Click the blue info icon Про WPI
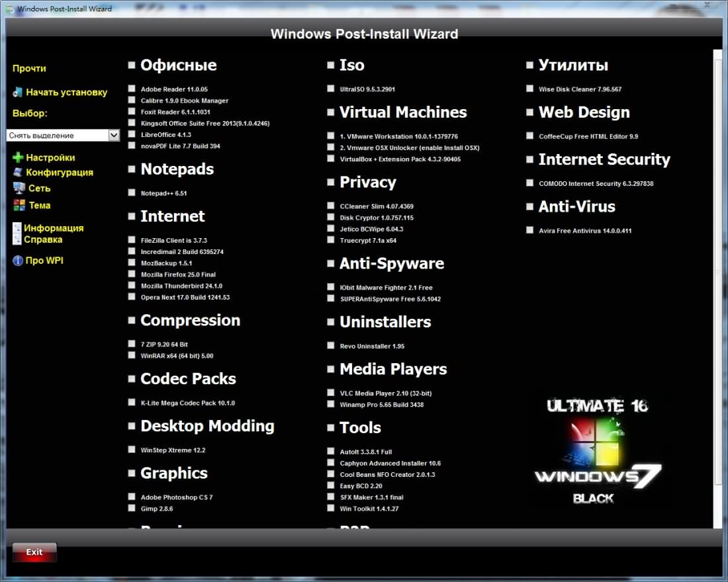This screenshot has height=582, width=728. tap(18, 261)
